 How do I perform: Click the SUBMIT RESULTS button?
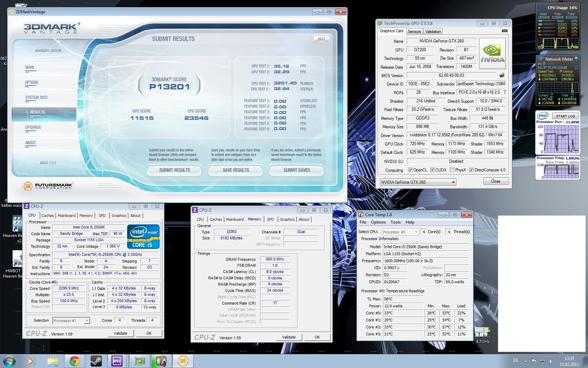pos(174,170)
